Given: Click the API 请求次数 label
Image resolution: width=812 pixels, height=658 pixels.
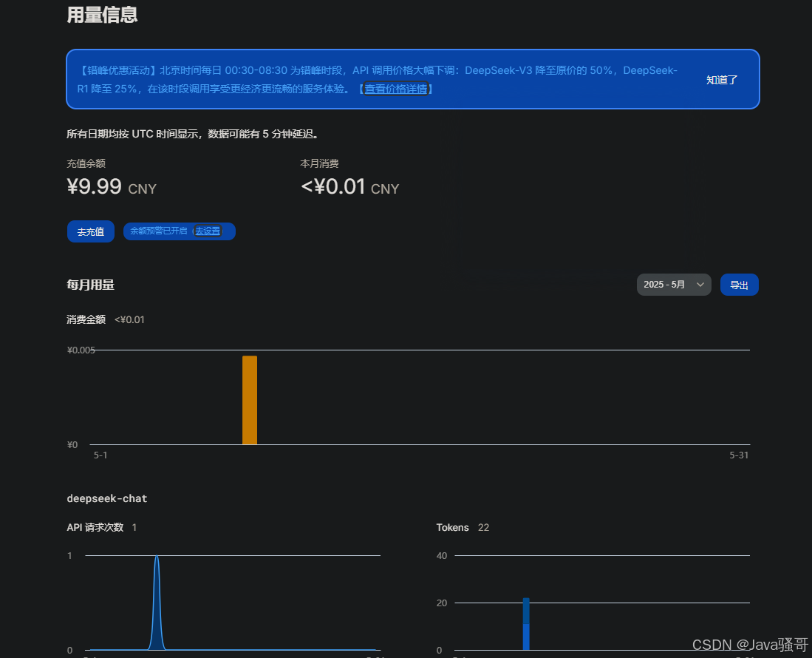Looking at the screenshot, I should pyautogui.click(x=95, y=527).
